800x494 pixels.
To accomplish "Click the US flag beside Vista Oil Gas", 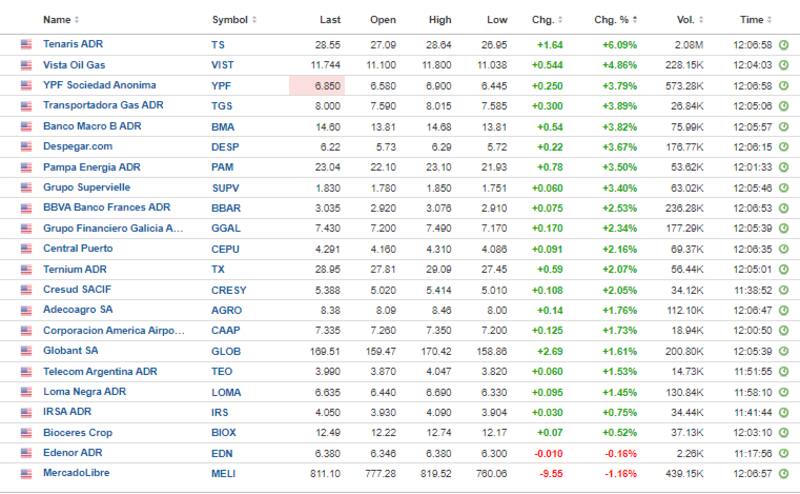I will click(x=26, y=65).
